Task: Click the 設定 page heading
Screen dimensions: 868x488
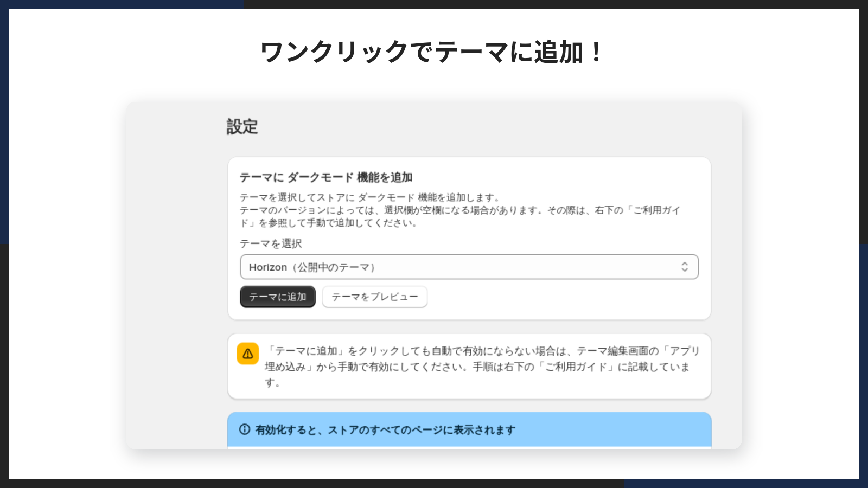Action: (242, 127)
